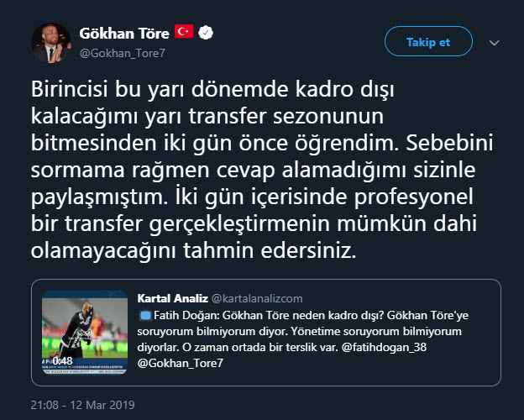This screenshot has height=420, width=524.
Task: Open the 21:08 - 12 Mar 2019 timestamp
Action: tap(82, 405)
